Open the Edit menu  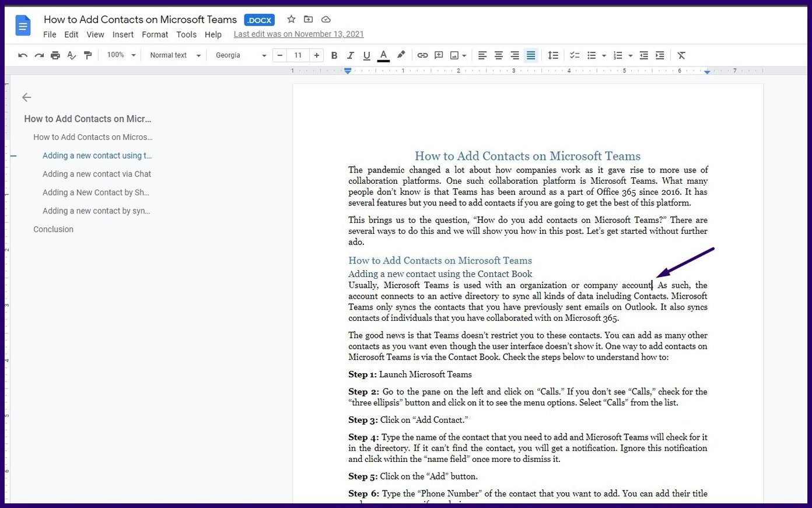click(x=71, y=34)
